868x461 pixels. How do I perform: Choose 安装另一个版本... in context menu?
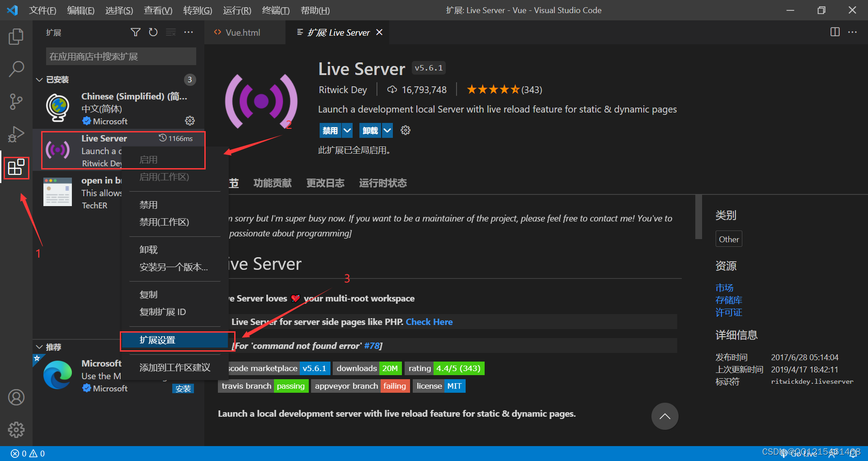click(175, 267)
